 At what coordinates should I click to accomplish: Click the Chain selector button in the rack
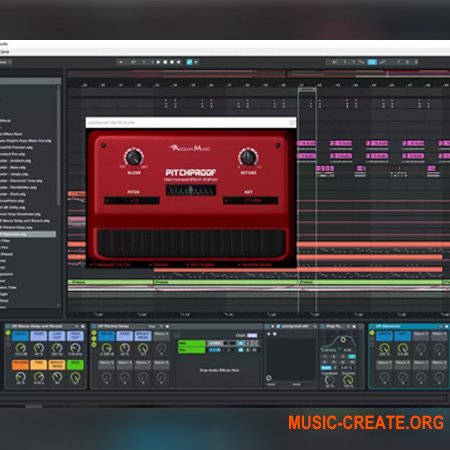(252, 335)
